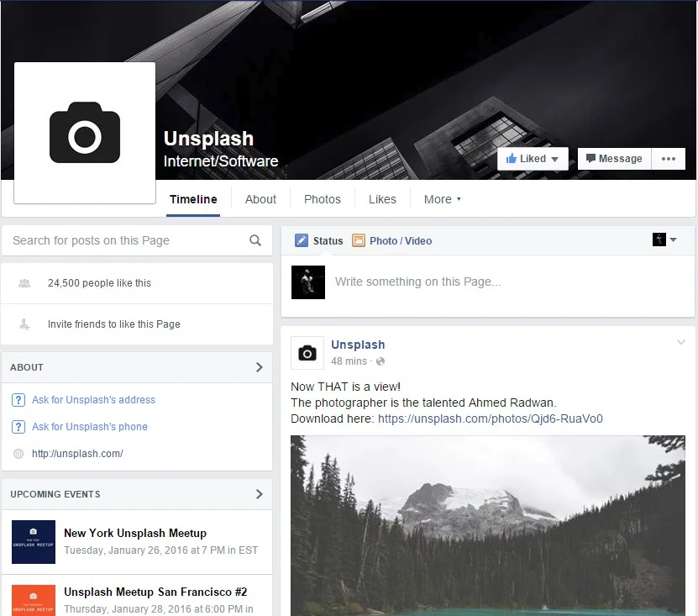This screenshot has width=698, height=616.
Task: Open the post options chevron
Action: click(681, 342)
